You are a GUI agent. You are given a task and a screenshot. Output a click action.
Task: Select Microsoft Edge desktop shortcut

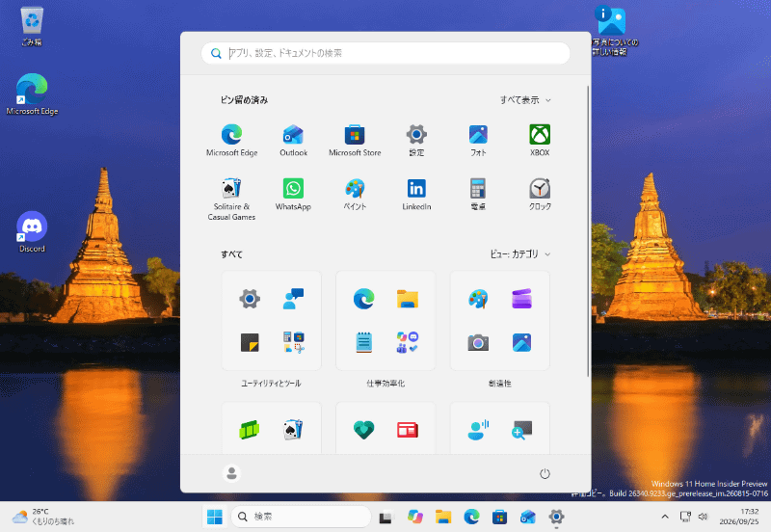point(32,94)
